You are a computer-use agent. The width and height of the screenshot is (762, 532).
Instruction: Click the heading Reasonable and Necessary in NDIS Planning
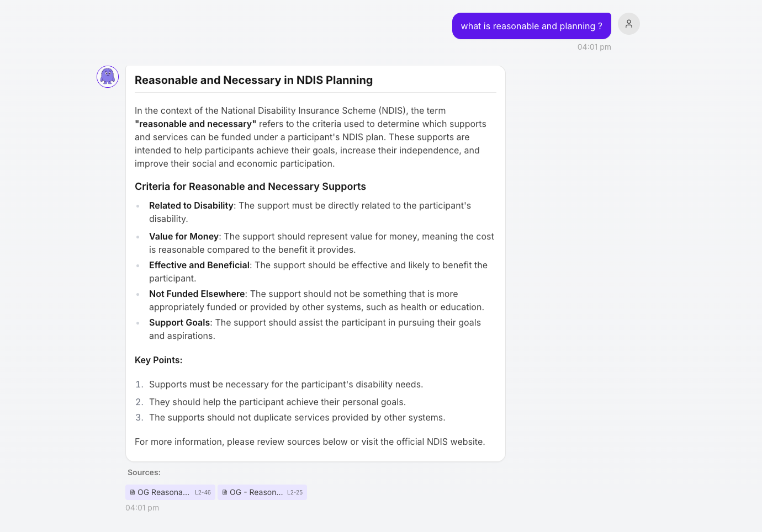click(x=253, y=80)
